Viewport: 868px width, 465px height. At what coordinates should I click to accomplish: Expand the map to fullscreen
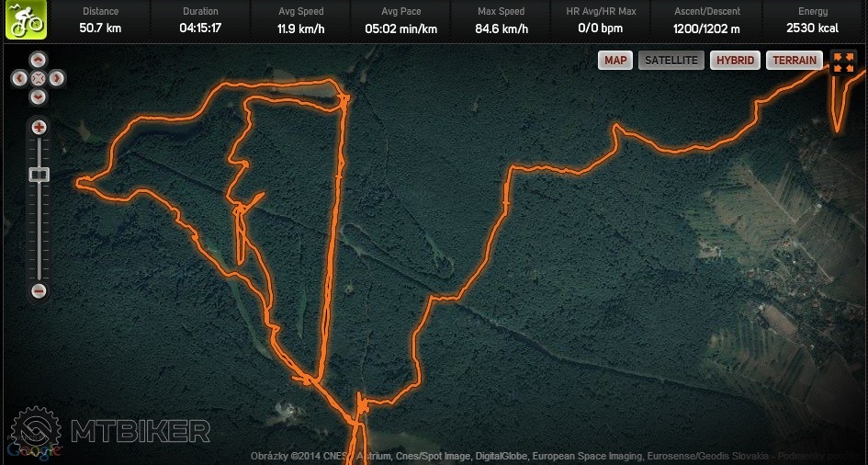tap(843, 62)
